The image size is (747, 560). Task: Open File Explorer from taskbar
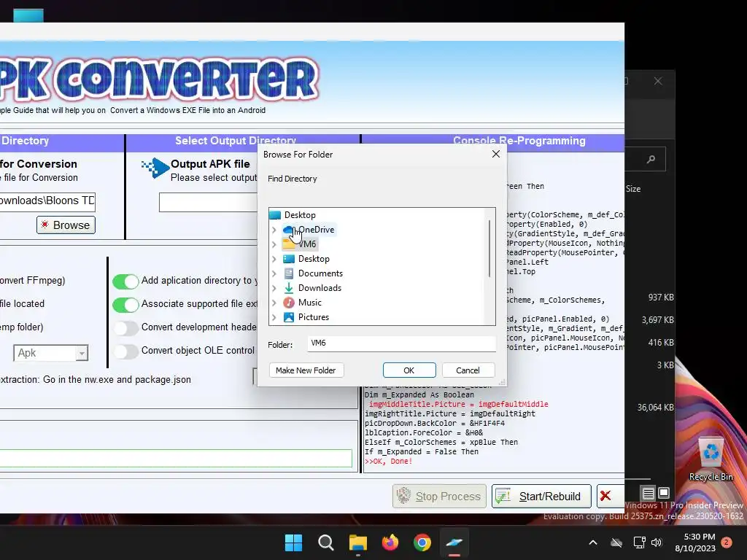pyautogui.click(x=357, y=542)
